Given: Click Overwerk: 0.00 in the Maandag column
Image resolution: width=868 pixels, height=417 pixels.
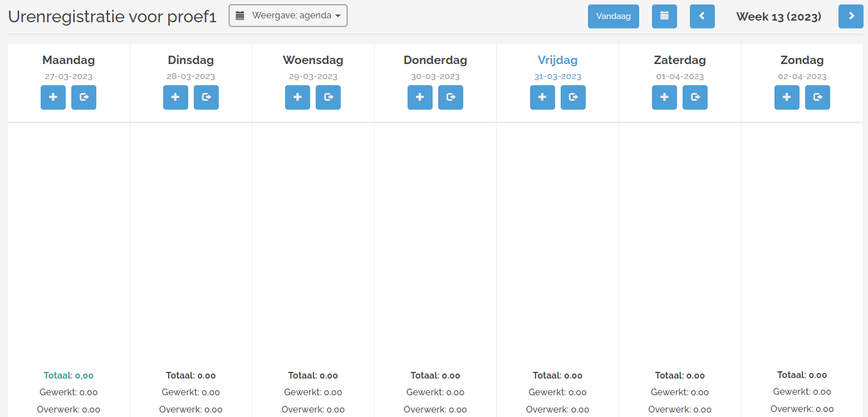Looking at the screenshot, I should pos(68,410).
